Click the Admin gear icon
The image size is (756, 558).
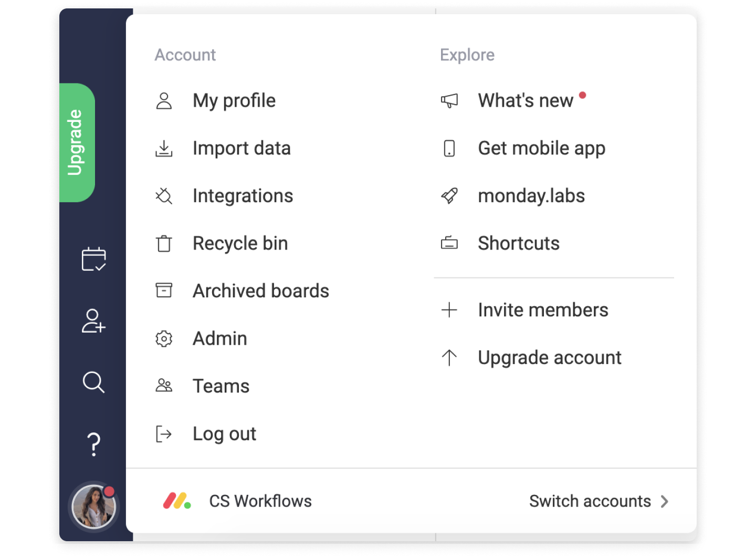click(164, 338)
